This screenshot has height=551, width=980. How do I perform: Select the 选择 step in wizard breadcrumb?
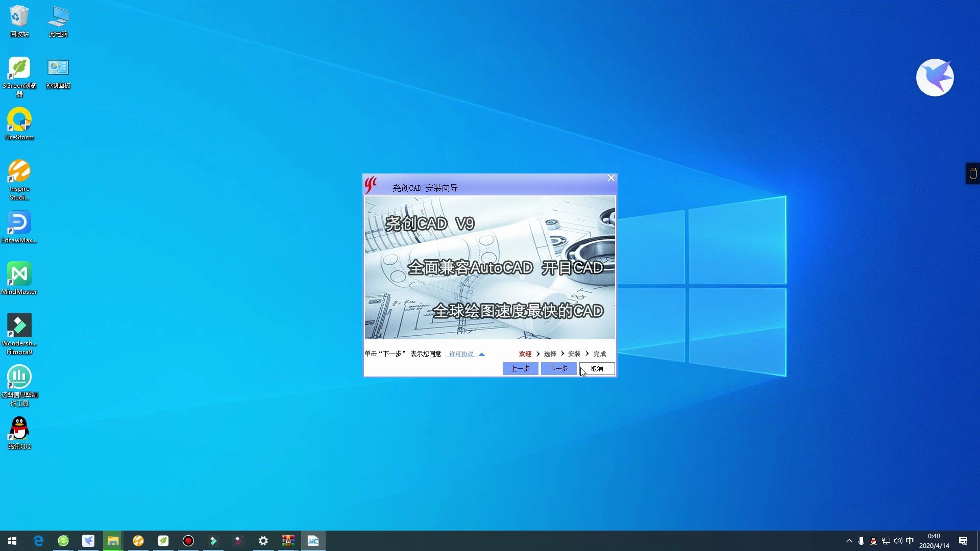pyautogui.click(x=550, y=354)
